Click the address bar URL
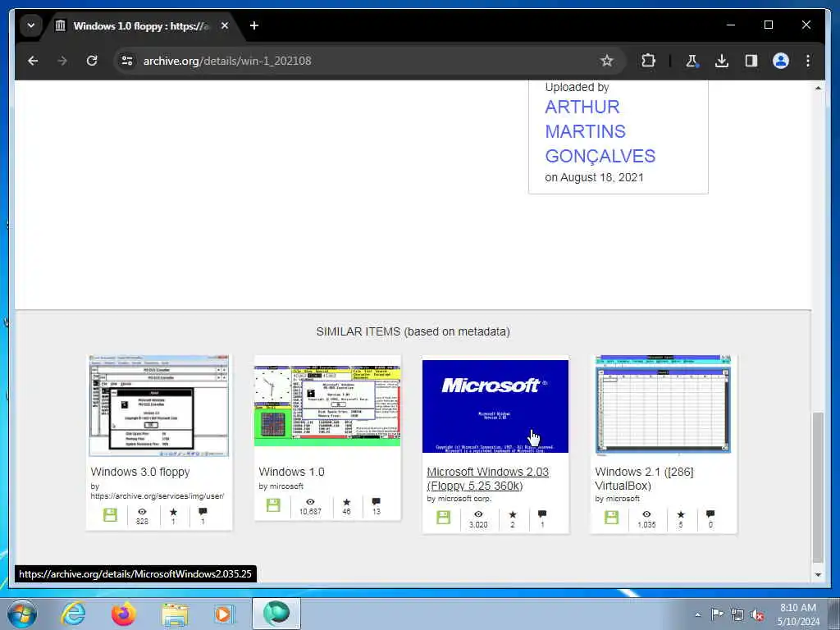The image size is (840, 630). (x=227, y=61)
